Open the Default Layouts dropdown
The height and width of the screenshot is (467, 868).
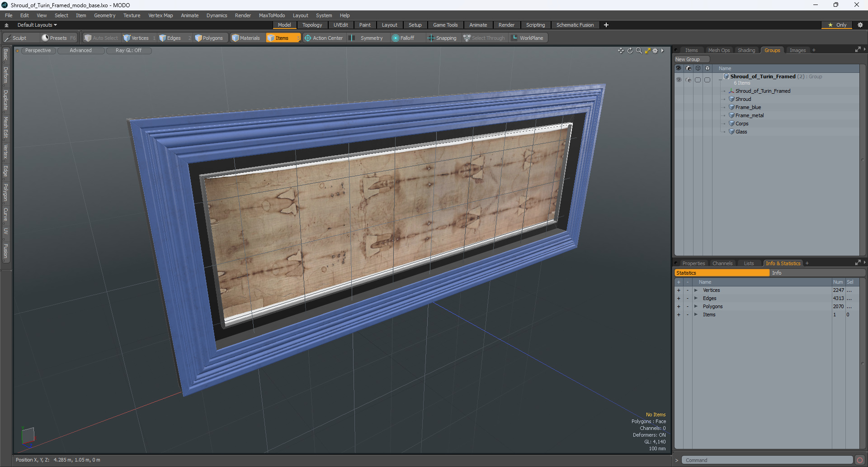[37, 25]
